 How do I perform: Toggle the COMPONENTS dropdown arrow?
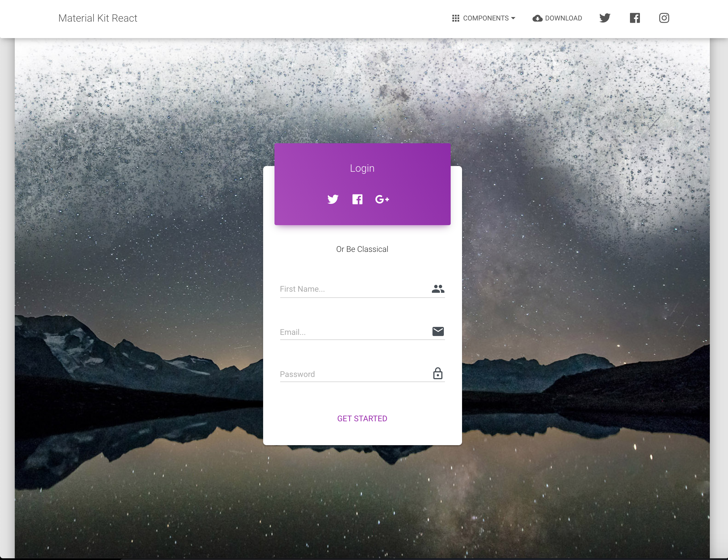513,18
